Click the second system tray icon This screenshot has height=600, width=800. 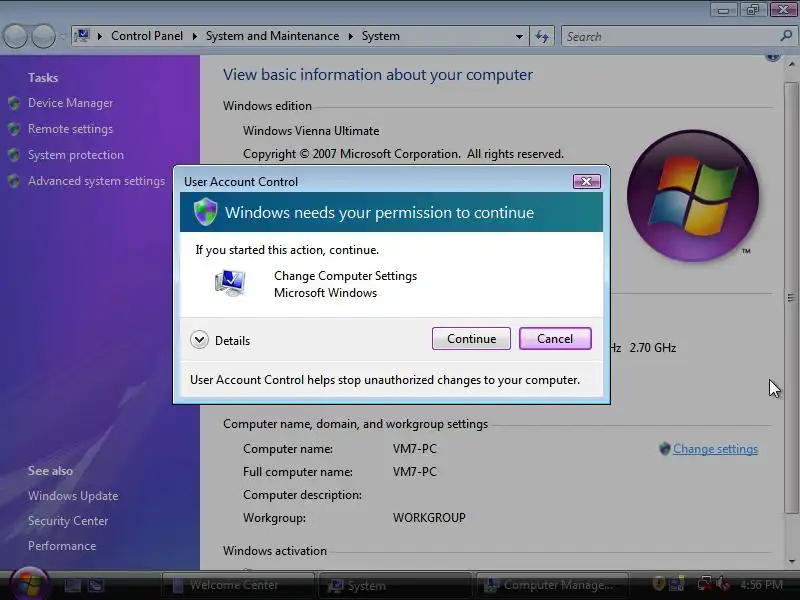click(678, 584)
